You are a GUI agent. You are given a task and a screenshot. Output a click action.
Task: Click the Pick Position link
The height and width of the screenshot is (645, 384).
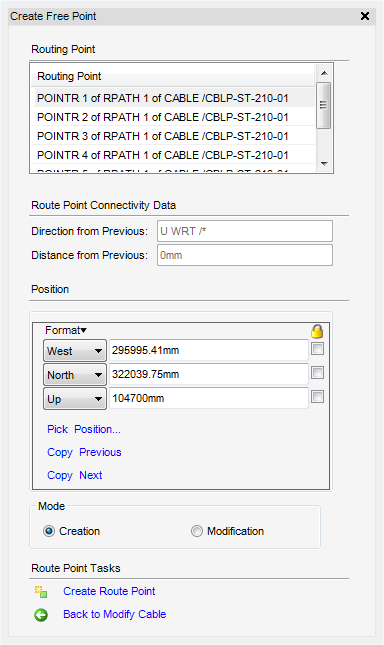coord(84,429)
